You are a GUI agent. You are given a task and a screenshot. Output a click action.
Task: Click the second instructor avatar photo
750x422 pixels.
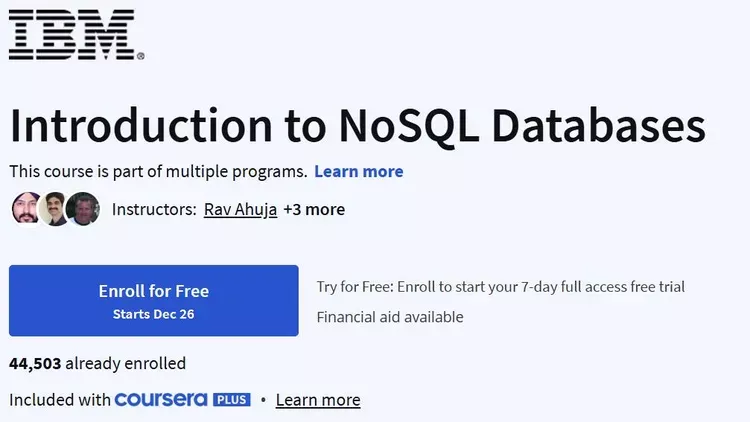click(54, 209)
